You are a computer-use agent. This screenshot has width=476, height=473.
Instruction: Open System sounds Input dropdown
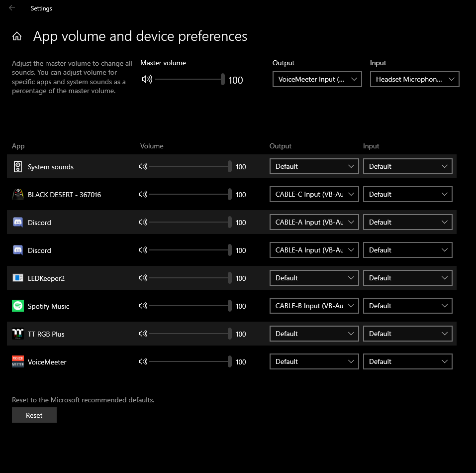pos(408,166)
